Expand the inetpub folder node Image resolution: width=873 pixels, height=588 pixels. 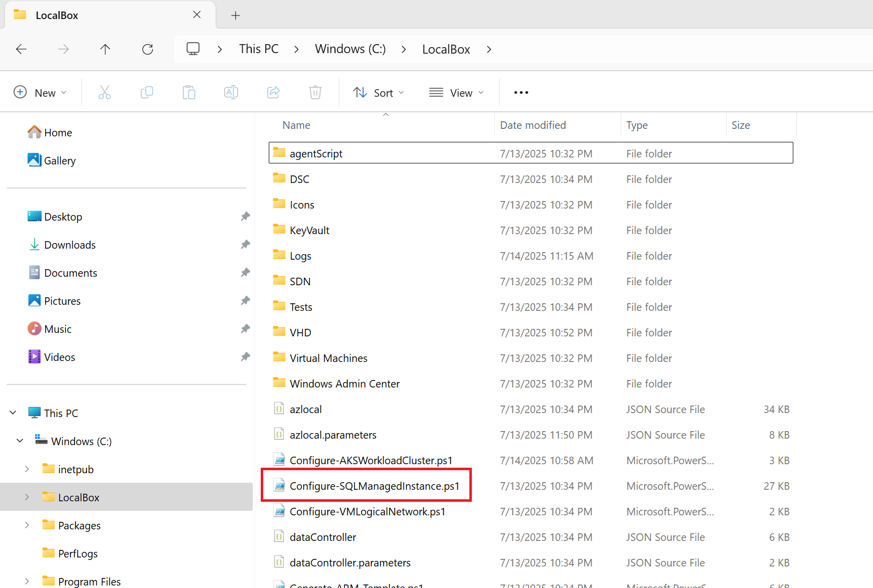pyautogui.click(x=27, y=469)
